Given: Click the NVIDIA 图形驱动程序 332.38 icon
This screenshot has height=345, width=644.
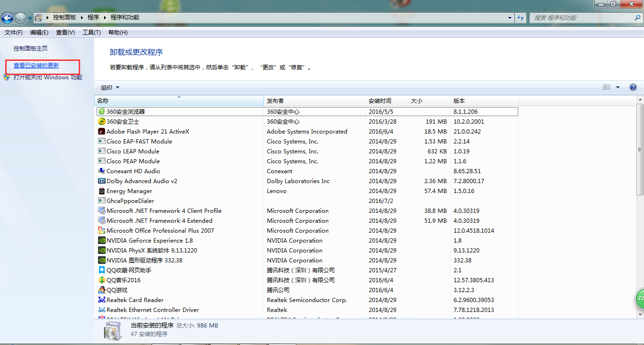Looking at the screenshot, I should coord(101,261).
